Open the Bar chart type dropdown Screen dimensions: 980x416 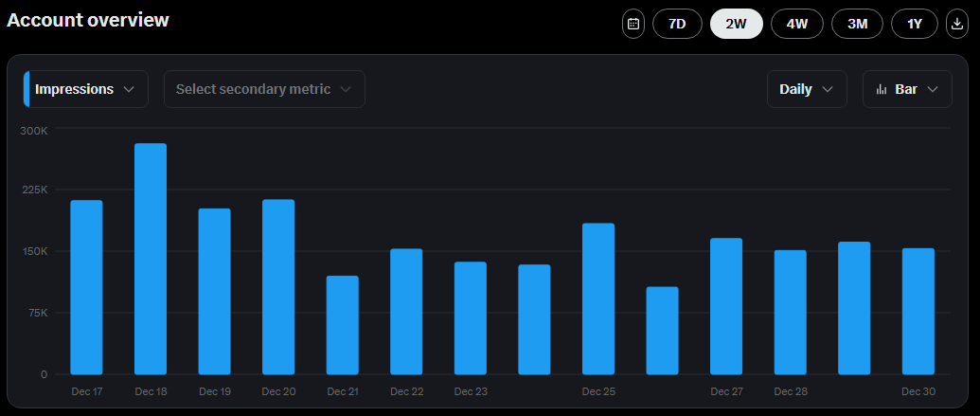tap(907, 89)
